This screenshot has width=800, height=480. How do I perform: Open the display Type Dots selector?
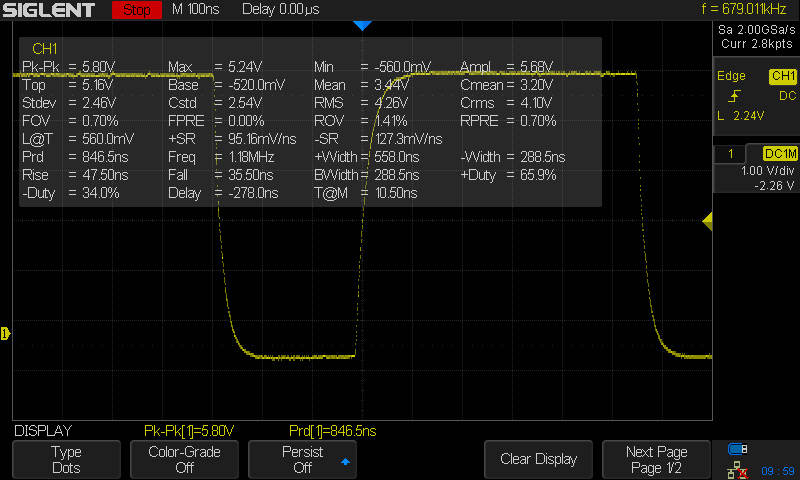click(67, 459)
